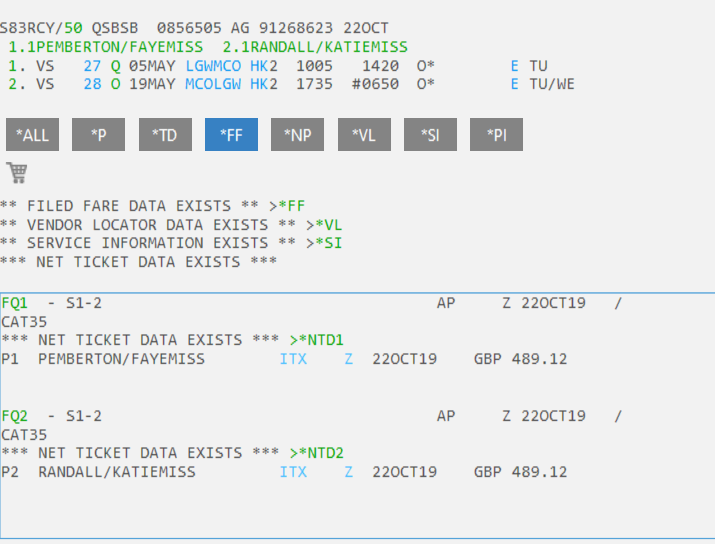This screenshot has height=544, width=715.
Task: Click GBP 489.12 for Randall
Action: [521, 472]
